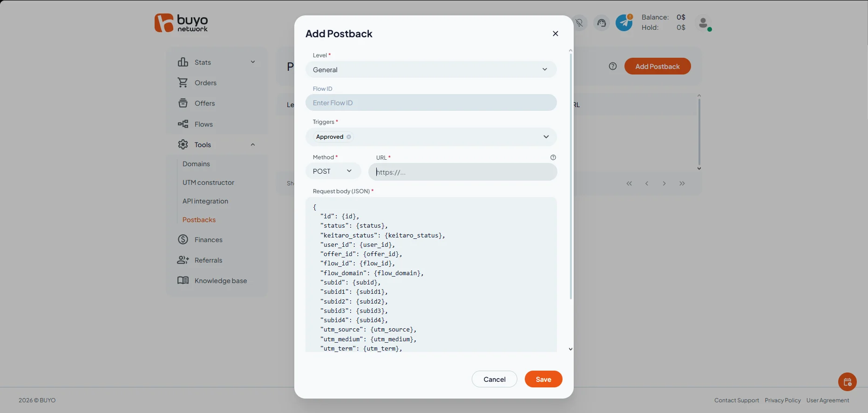The width and height of the screenshot is (868, 413).
Task: Click the Buyo Network logo
Action: (x=181, y=23)
